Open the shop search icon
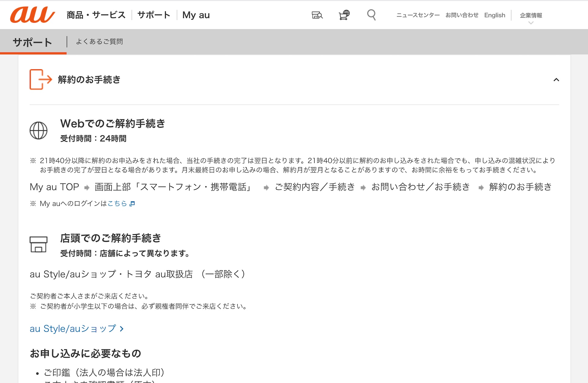This screenshot has height=383, width=588. [317, 15]
